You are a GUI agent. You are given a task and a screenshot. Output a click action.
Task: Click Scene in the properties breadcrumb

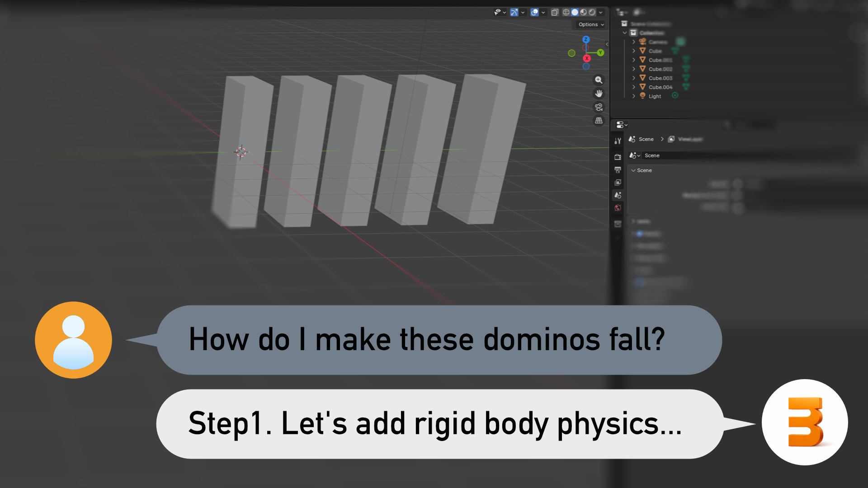click(x=646, y=139)
